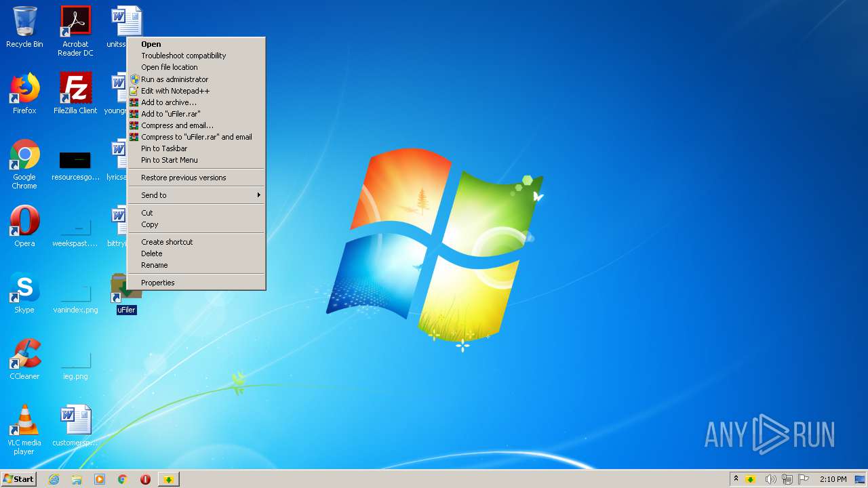Choose Add to "uFiler.rar"
868x488 pixels.
(x=197, y=114)
